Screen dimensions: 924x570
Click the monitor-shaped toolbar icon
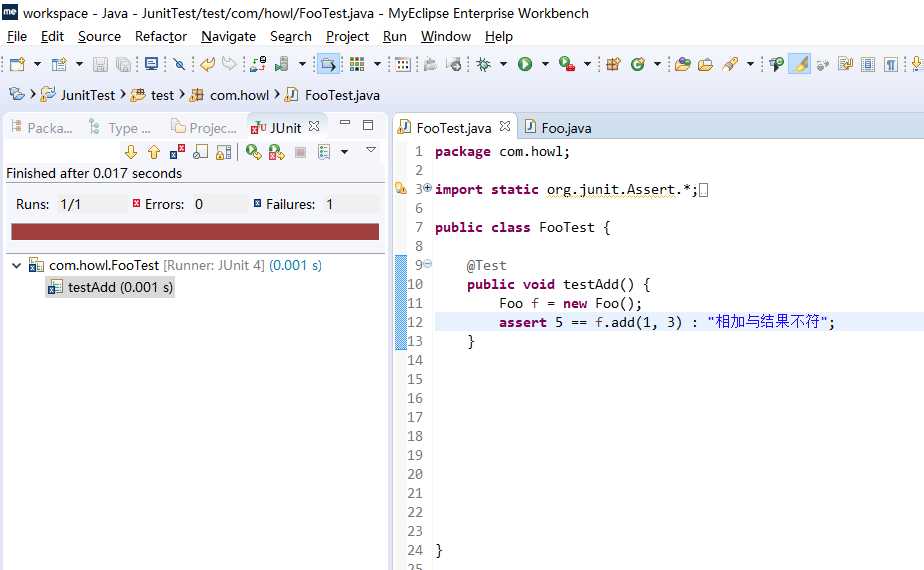[x=151, y=64]
